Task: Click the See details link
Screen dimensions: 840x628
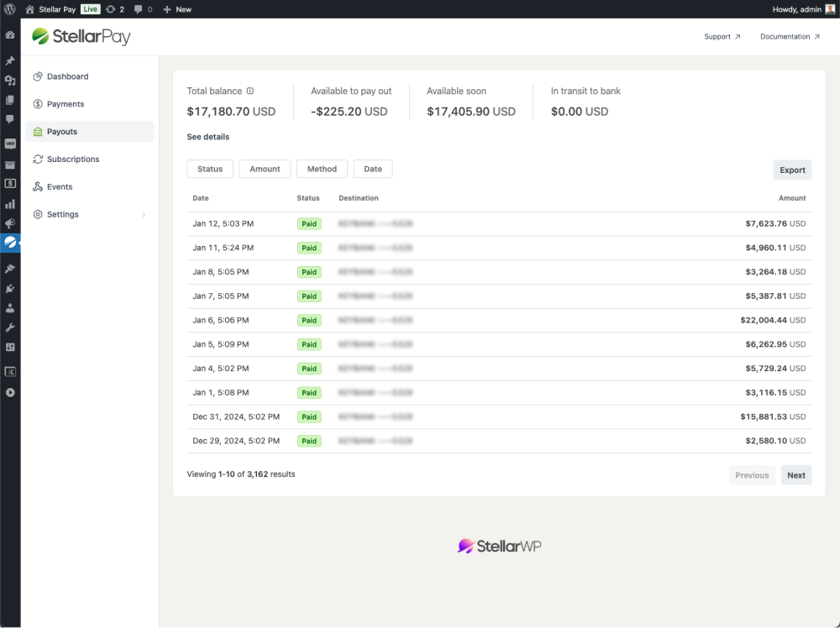Action: (x=208, y=137)
